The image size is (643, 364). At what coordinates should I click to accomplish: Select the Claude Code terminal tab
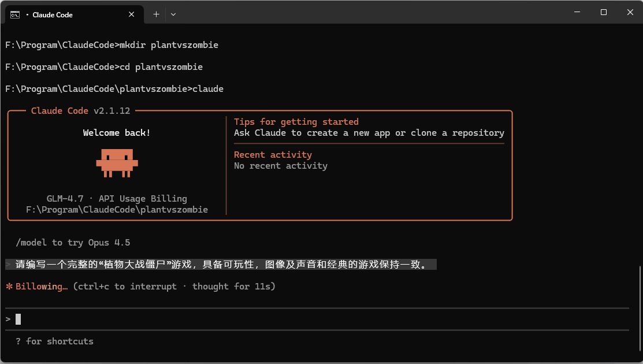(x=74, y=14)
